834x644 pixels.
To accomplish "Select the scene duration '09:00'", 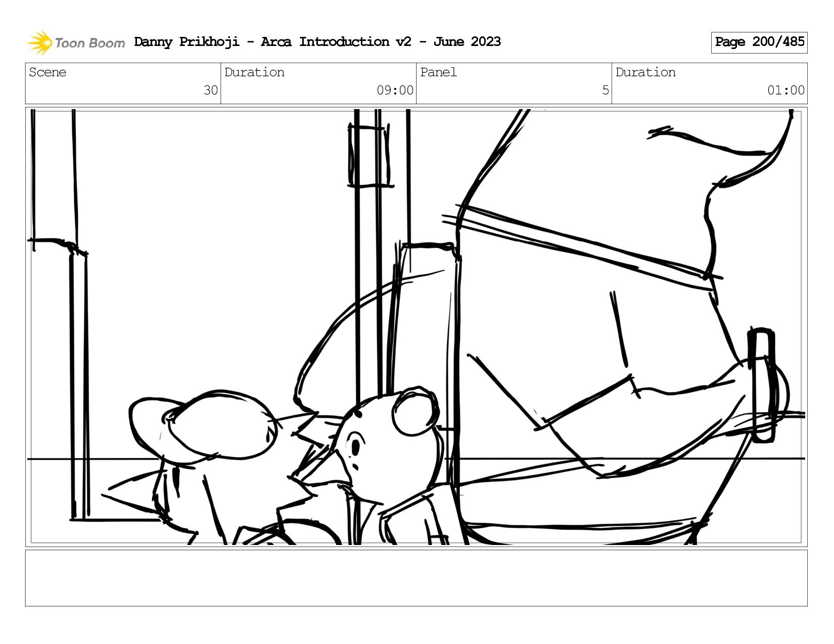I will point(395,90).
